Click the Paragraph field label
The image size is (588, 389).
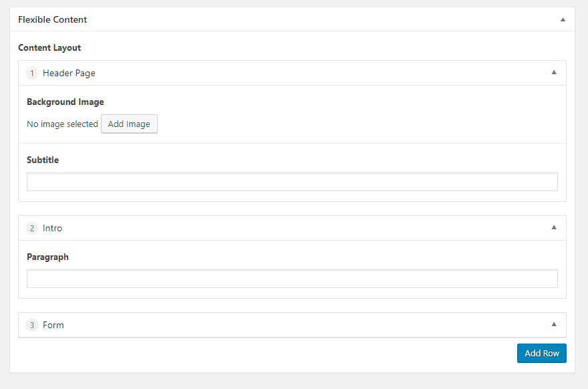point(47,257)
